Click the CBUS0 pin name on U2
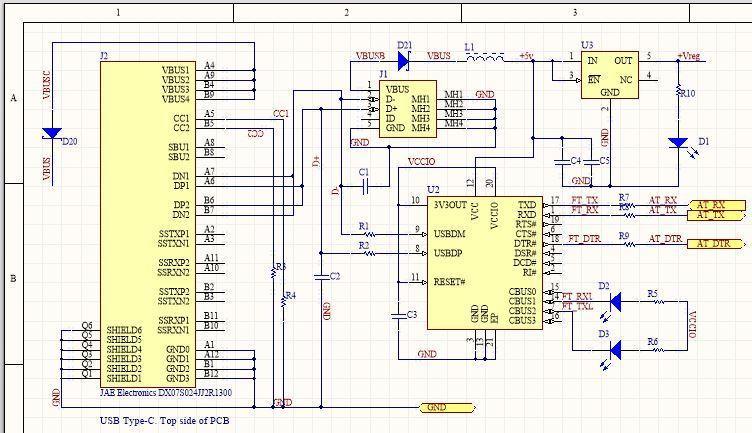The width and height of the screenshot is (752, 433). (522, 292)
